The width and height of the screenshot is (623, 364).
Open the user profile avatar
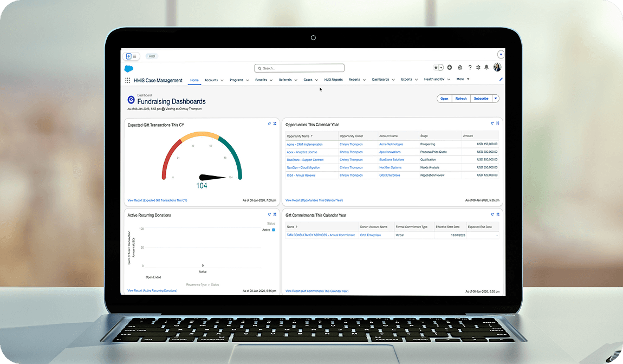click(x=497, y=67)
